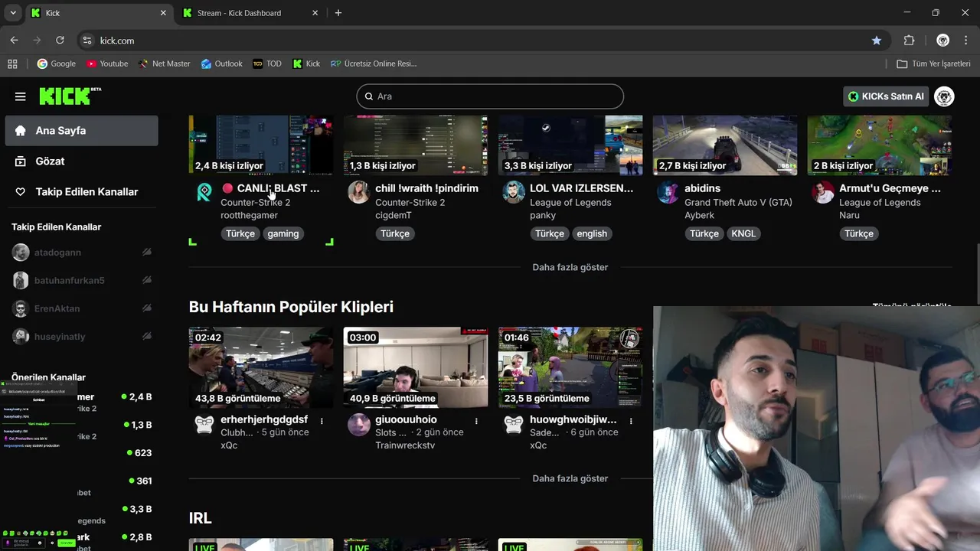Open huseyinatly's channel avatar
This screenshot has width=980, height=551.
coord(21,337)
